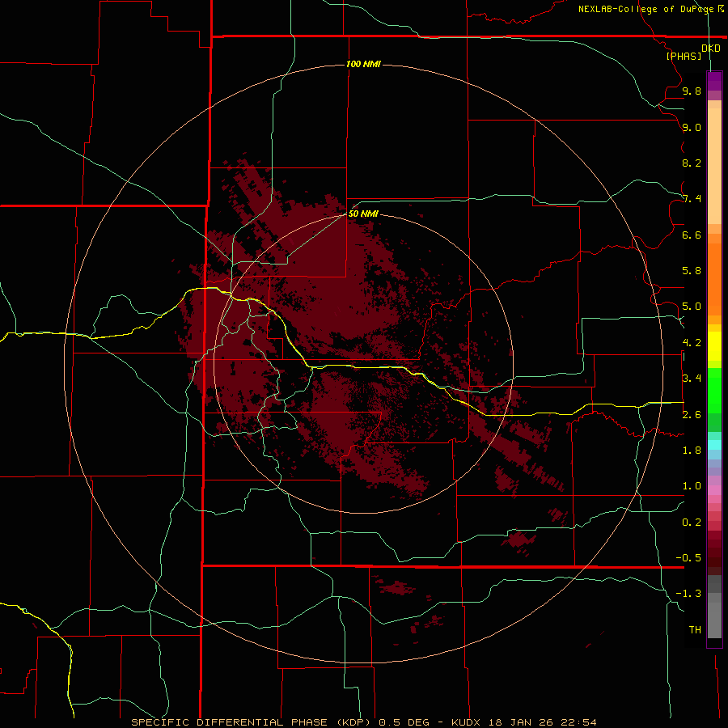Click the Specific Differential Phase (KDP) title text
The height and width of the screenshot is (728, 728).
click(251, 722)
